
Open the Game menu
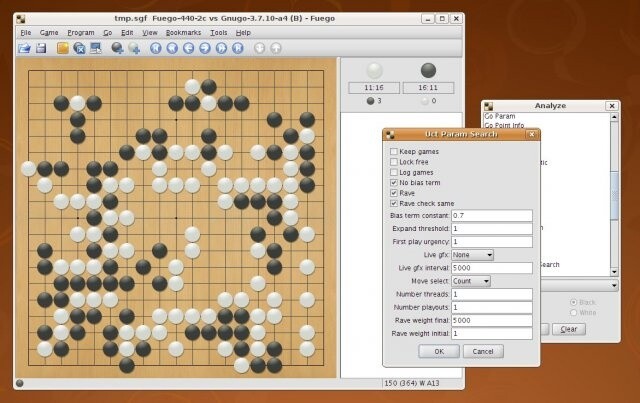[49, 33]
